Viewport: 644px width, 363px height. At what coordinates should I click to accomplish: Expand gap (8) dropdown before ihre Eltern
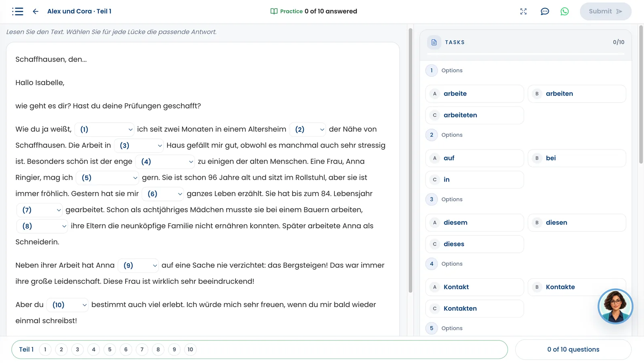click(x=42, y=226)
